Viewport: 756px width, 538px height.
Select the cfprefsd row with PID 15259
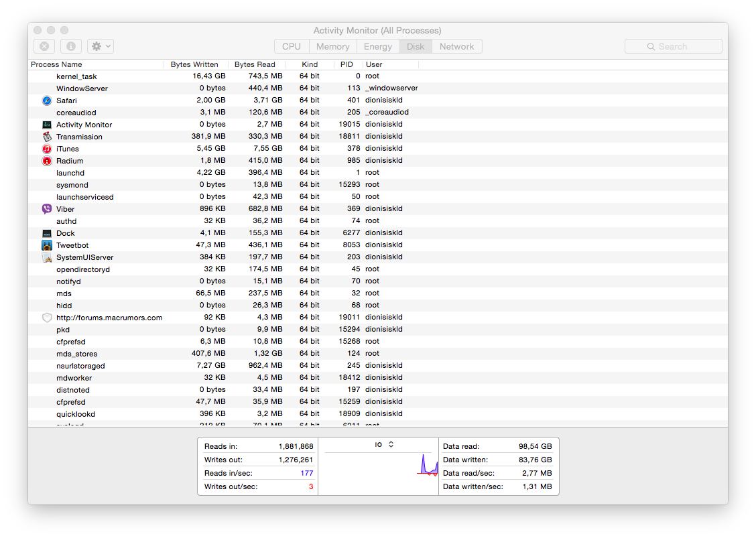click(378, 401)
